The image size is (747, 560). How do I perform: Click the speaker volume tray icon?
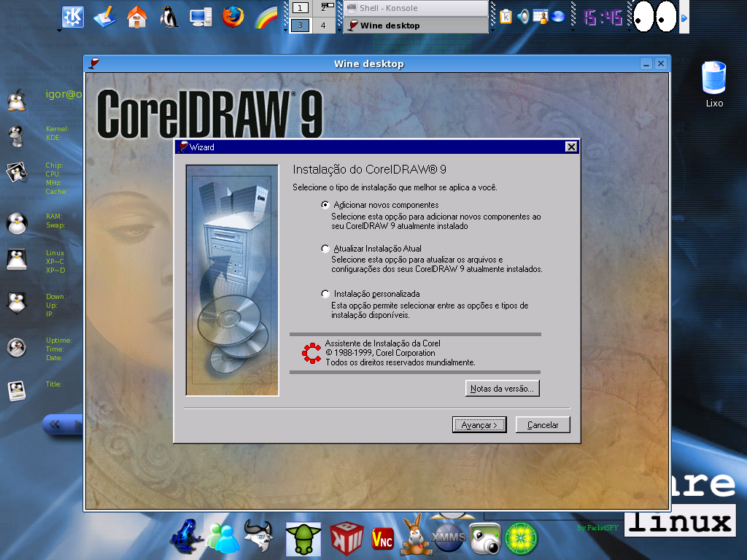(x=523, y=17)
